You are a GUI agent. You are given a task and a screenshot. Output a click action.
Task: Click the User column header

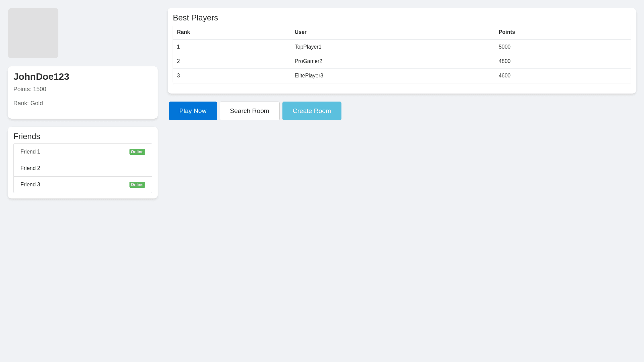(x=301, y=32)
